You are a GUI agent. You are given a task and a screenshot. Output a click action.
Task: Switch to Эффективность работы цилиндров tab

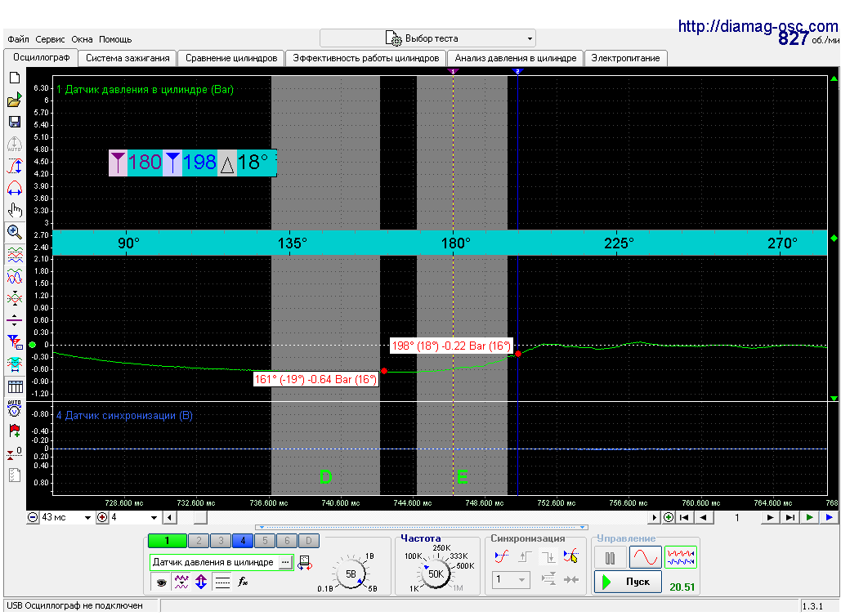click(366, 58)
